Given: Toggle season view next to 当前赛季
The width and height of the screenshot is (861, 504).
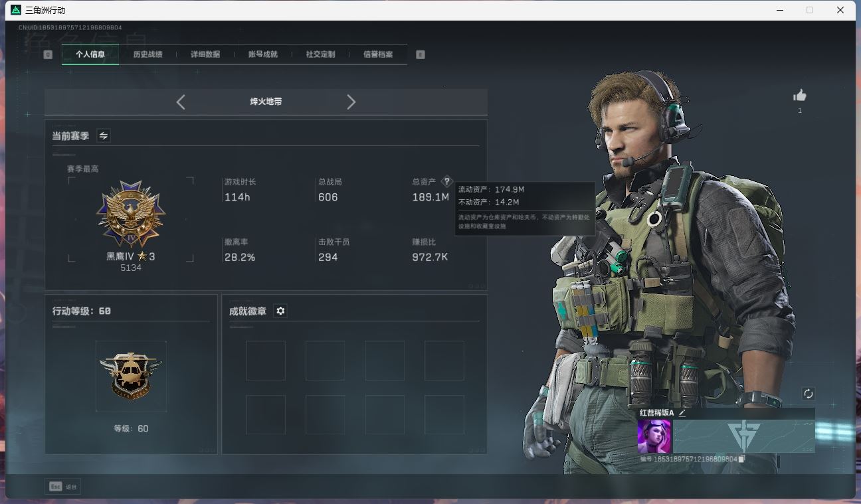Looking at the screenshot, I should [x=104, y=135].
